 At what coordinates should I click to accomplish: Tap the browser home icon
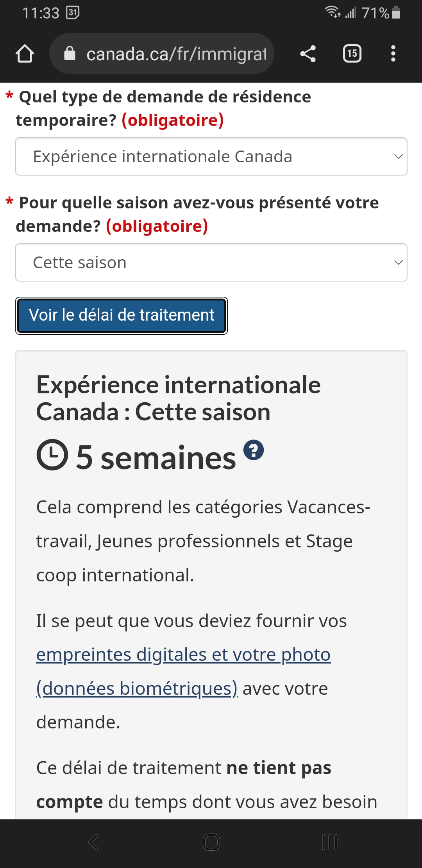tap(25, 54)
